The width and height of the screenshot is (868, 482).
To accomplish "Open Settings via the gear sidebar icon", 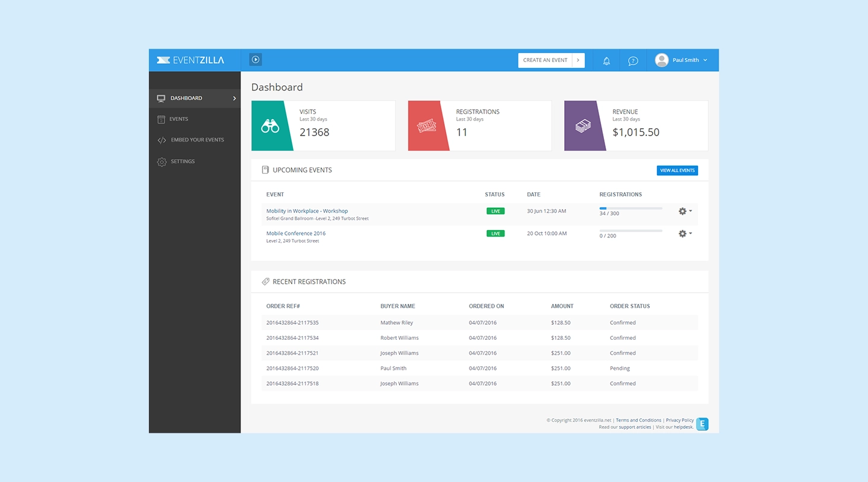I will pyautogui.click(x=160, y=161).
